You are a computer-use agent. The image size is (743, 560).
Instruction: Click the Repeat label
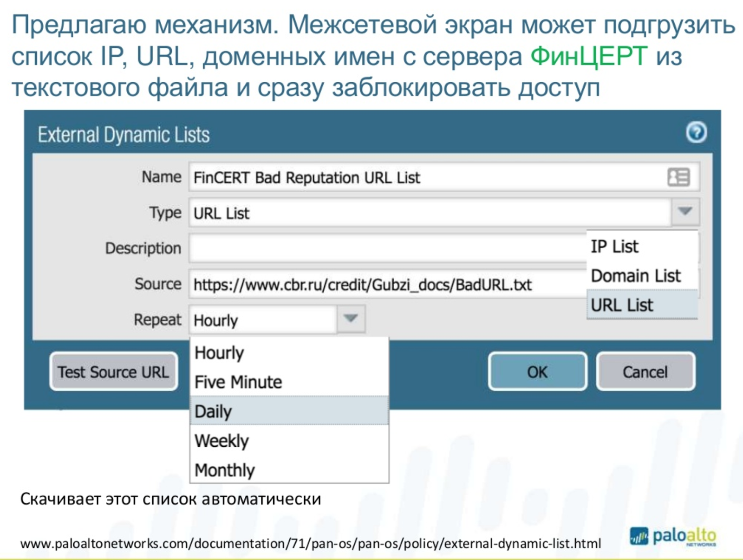point(157,319)
